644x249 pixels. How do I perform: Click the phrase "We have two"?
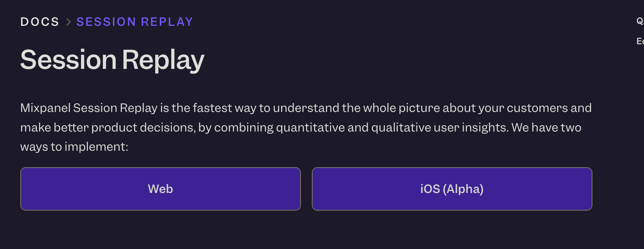tap(546, 127)
